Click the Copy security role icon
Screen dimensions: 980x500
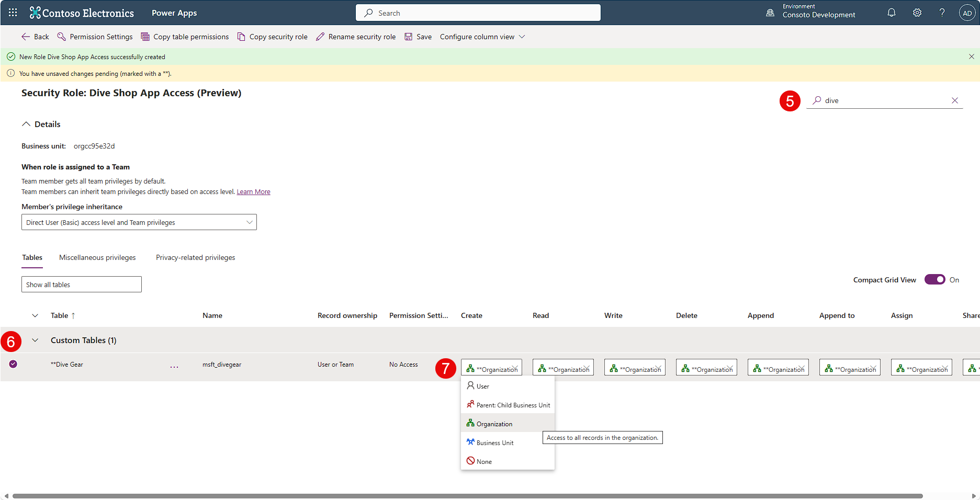242,37
